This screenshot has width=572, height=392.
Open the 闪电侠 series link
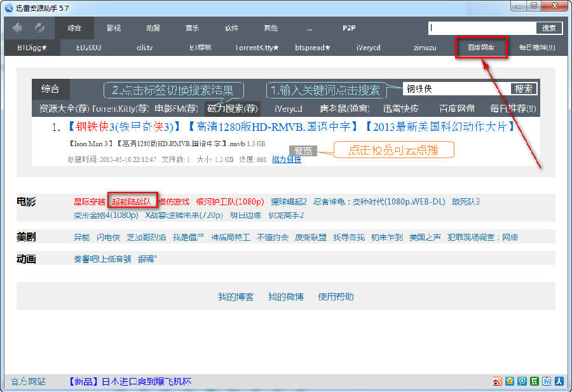coord(108,238)
